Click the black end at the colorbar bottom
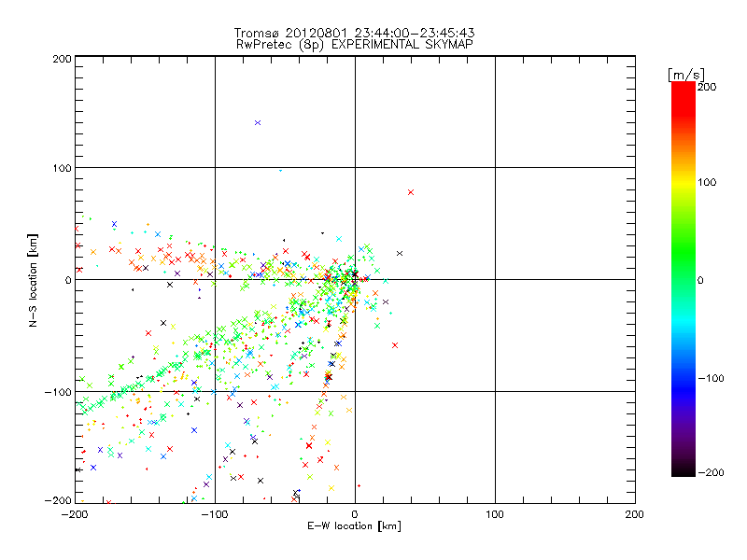 (x=684, y=471)
